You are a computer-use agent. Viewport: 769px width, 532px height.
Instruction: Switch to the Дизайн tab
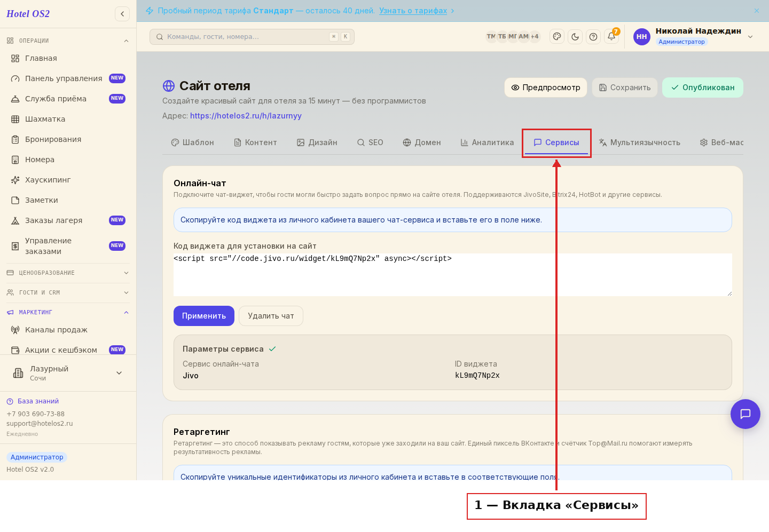(x=317, y=142)
